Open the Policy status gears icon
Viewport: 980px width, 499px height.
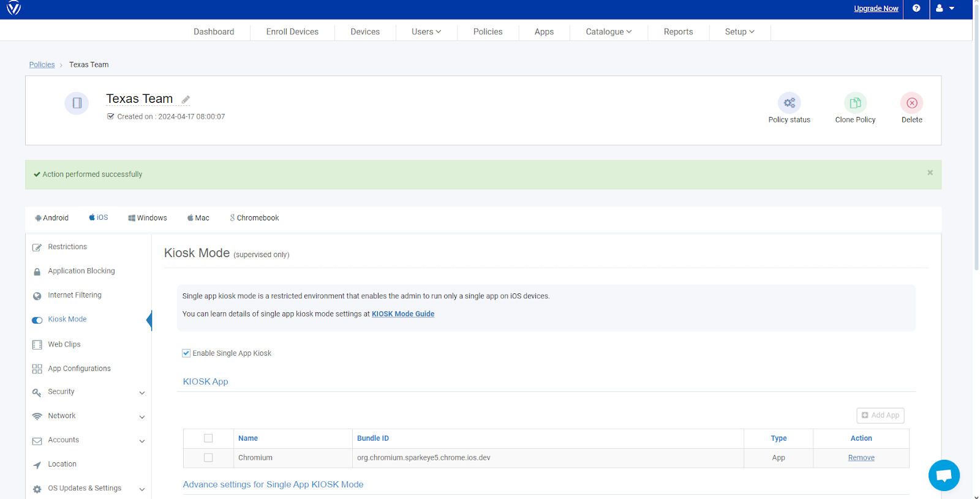pos(790,103)
